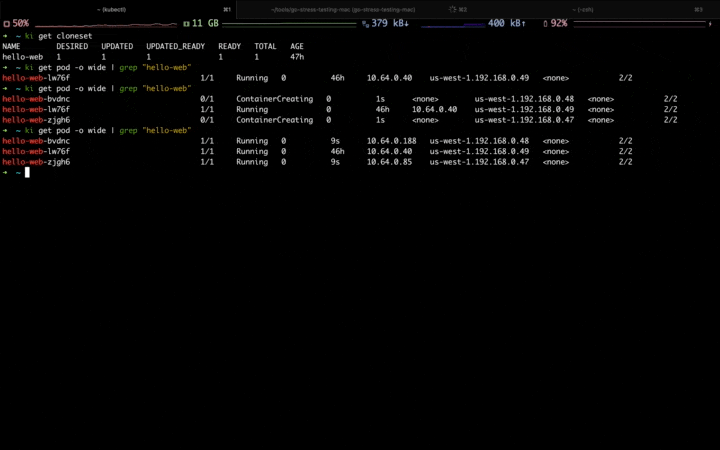Click the 92% battery value
This screenshot has height=450, width=720.
pos(558,23)
